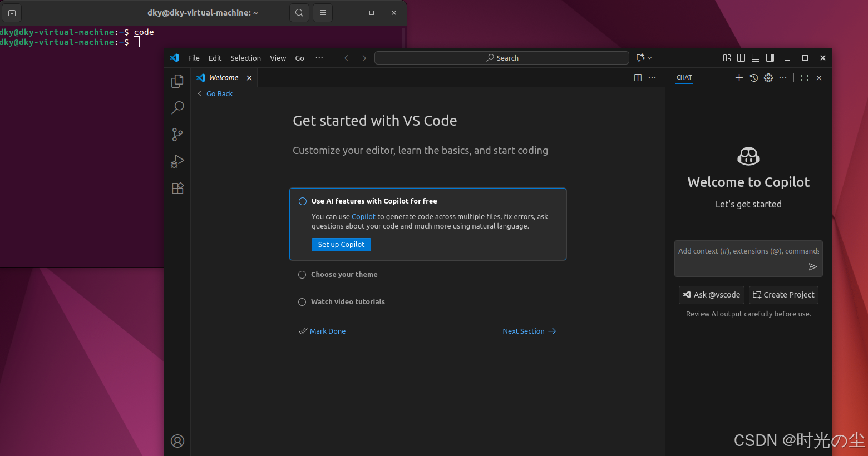Open the Explorer view in activity bar
The width and height of the screenshot is (868, 456).
pyautogui.click(x=177, y=81)
